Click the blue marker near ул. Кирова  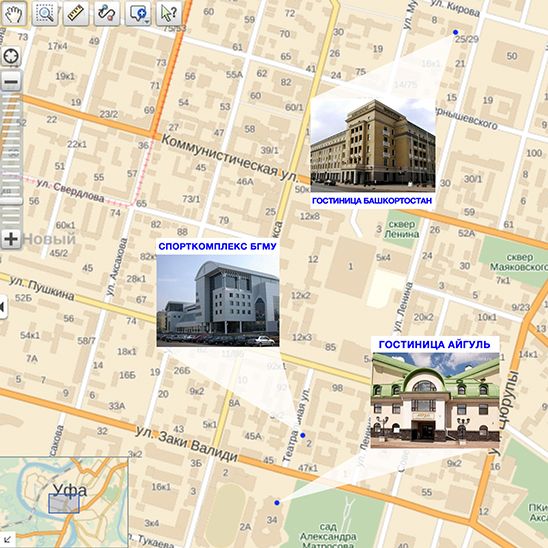(x=455, y=32)
